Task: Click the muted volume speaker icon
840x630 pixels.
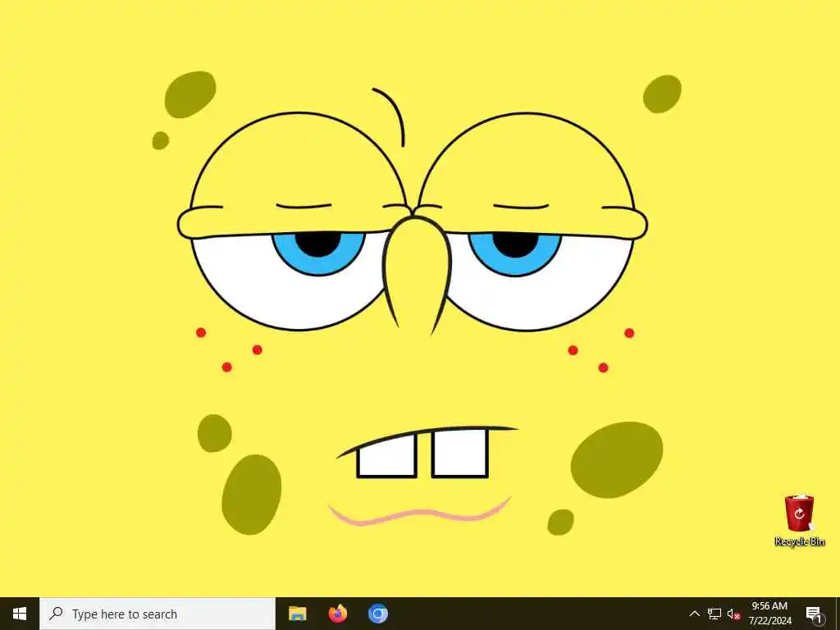Action: pyautogui.click(x=733, y=614)
